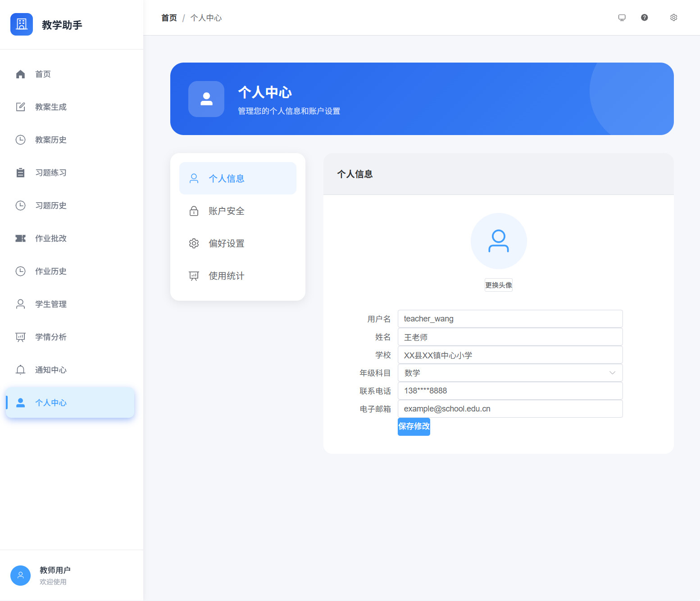This screenshot has width=700, height=601.
Task: Click the 更换头像 button
Action: coord(498,285)
